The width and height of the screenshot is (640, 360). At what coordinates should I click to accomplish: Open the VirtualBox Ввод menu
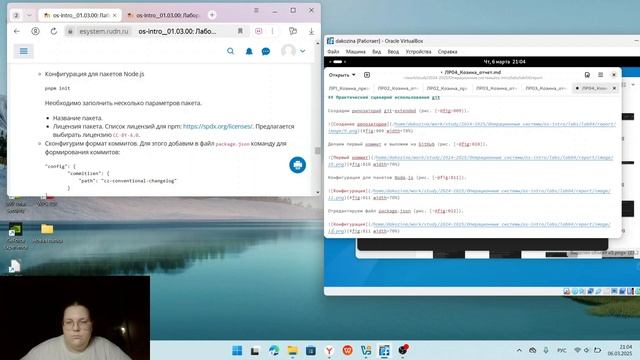coord(393,52)
